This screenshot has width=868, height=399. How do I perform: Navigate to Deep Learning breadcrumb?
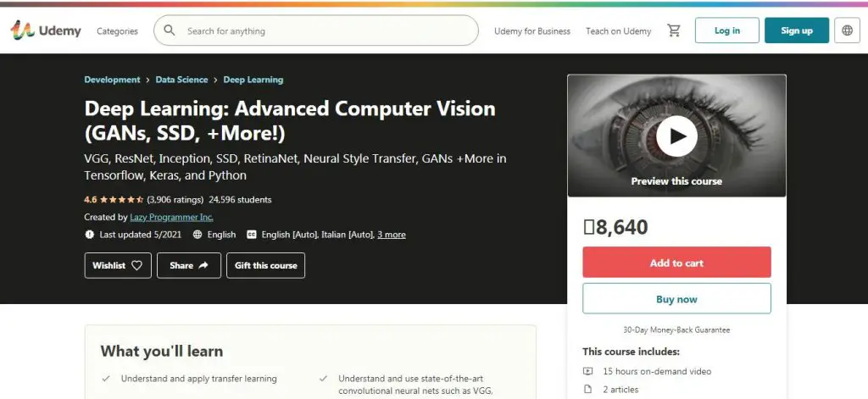point(253,80)
